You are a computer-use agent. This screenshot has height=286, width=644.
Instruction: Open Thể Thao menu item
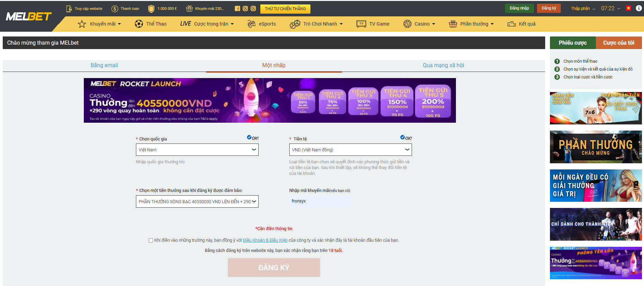156,24
